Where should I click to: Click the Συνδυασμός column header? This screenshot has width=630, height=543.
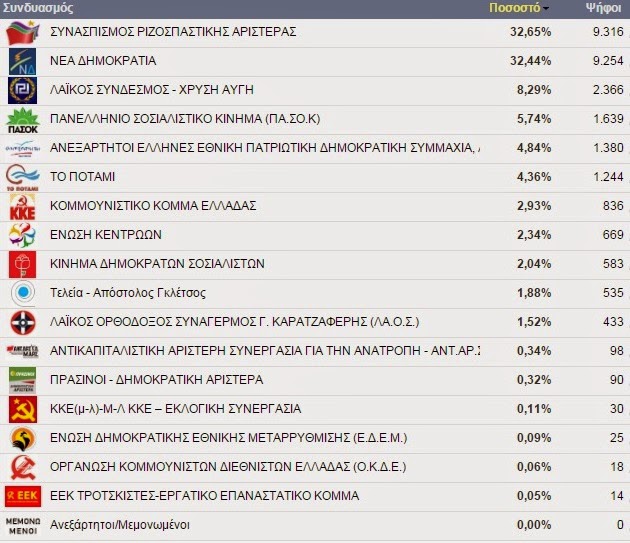click(x=38, y=7)
